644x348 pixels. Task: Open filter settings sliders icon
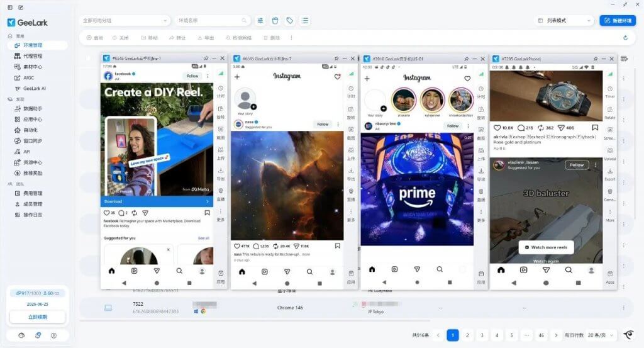point(260,21)
